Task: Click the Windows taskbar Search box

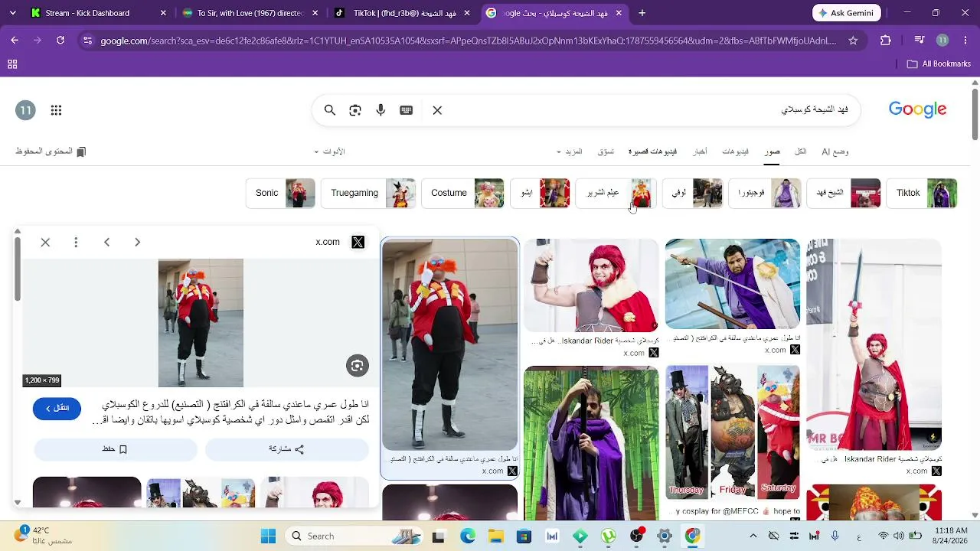Action: pos(351,536)
